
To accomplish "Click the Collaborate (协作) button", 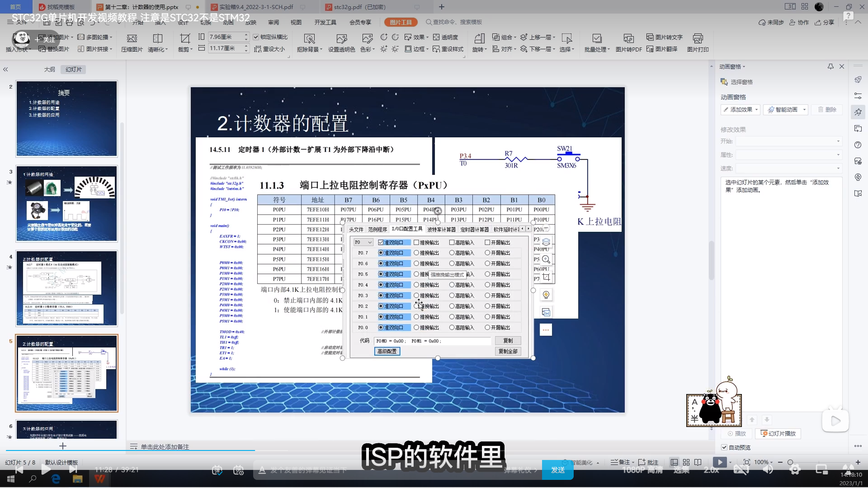I will coord(799,22).
